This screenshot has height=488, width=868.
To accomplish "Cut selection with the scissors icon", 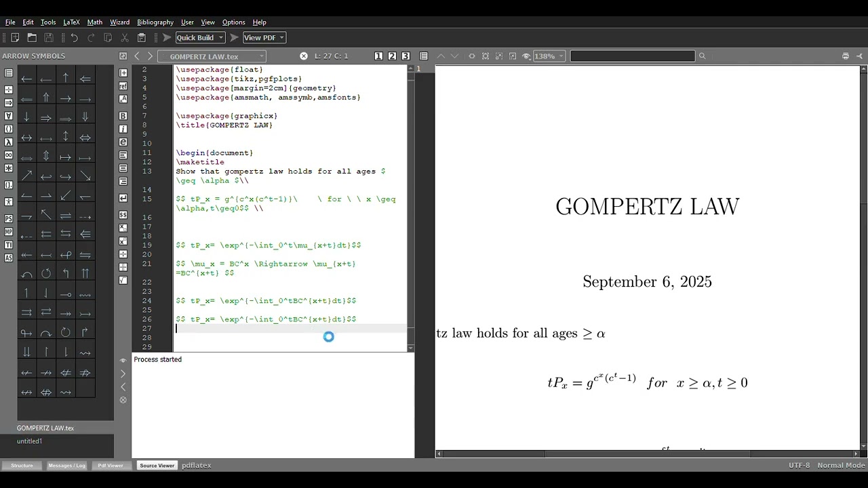I will click(x=125, y=37).
